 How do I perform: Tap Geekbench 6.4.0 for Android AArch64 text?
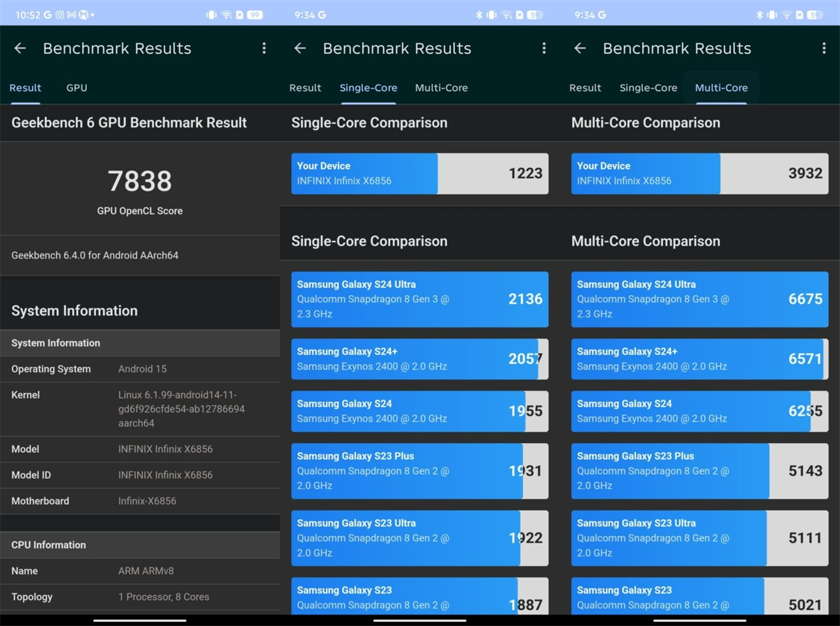[x=95, y=255]
